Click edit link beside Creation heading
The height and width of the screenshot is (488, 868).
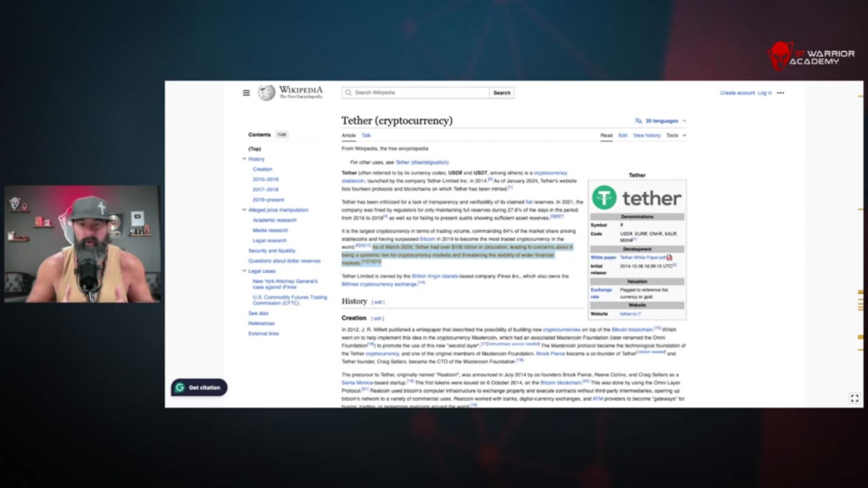tap(377, 319)
